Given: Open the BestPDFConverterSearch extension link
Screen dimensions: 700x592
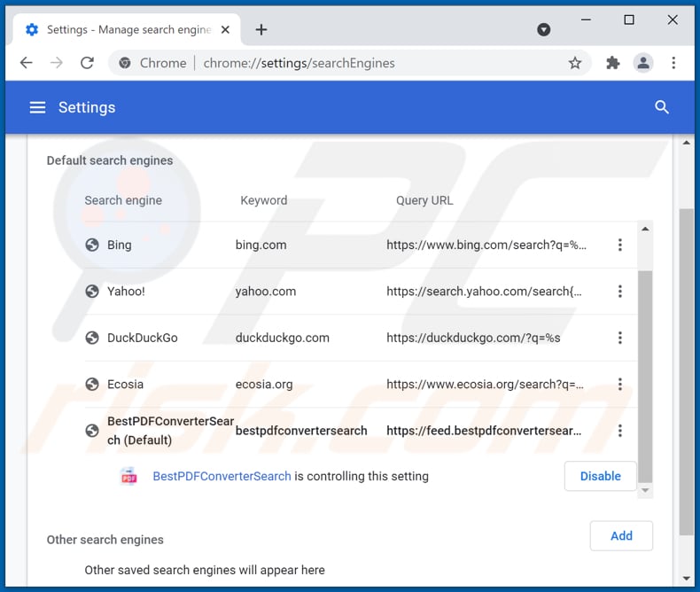Looking at the screenshot, I should 222,477.
